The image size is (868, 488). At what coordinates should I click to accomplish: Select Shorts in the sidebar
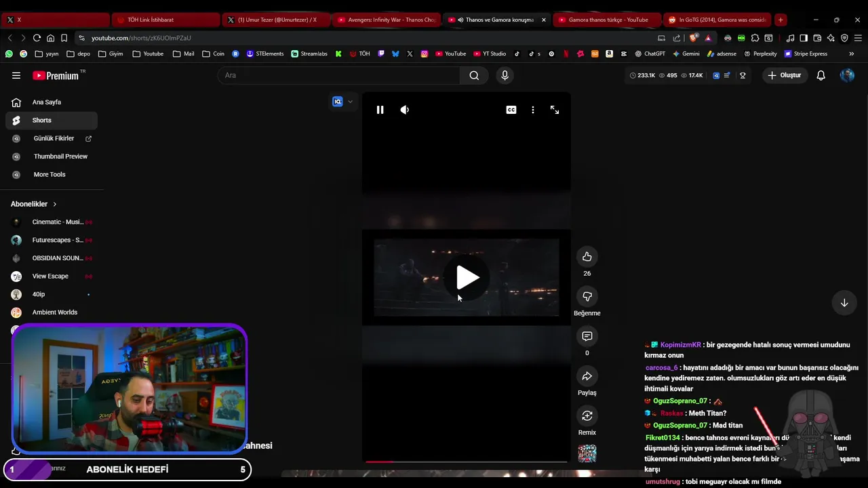pos(52,120)
